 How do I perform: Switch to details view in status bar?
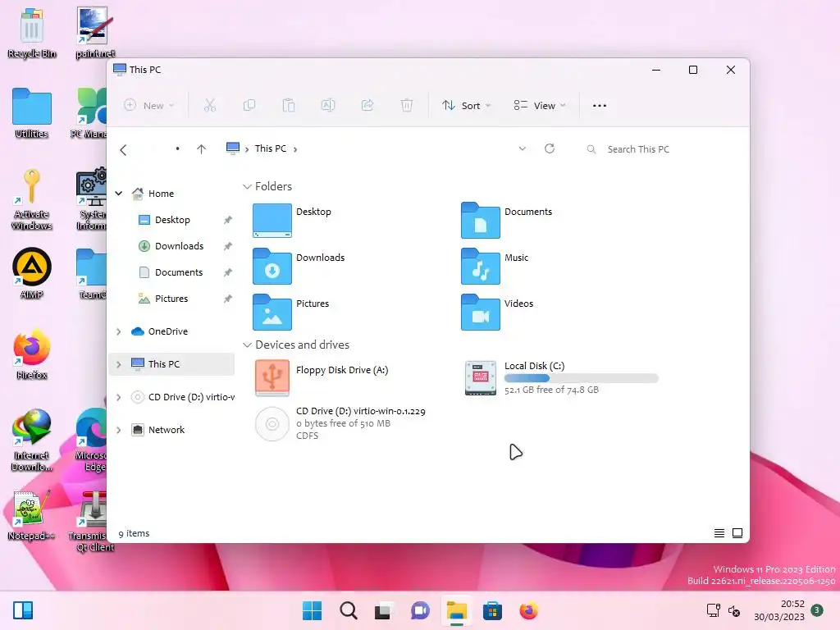coord(719,533)
